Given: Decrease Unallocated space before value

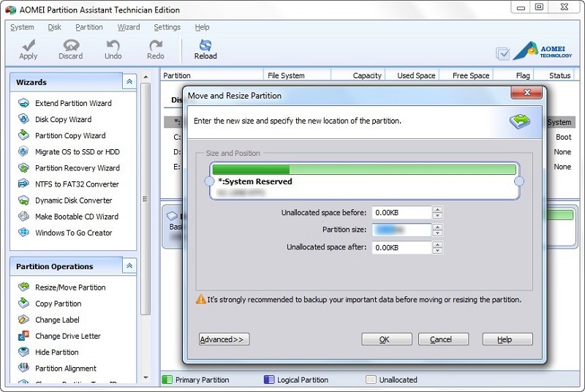Looking at the screenshot, I should pyautogui.click(x=437, y=216).
